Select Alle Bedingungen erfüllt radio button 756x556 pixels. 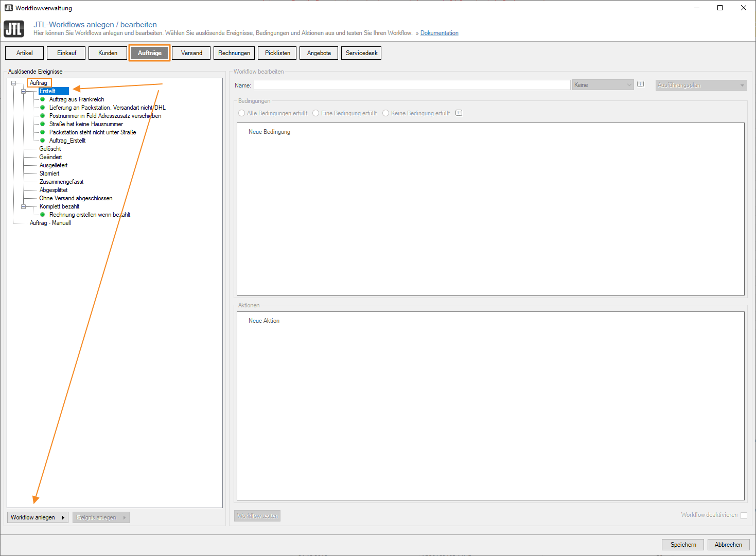pos(241,113)
